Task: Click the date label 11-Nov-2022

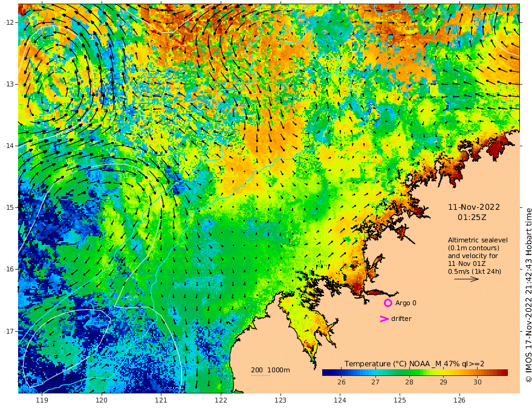Action: pos(473,207)
